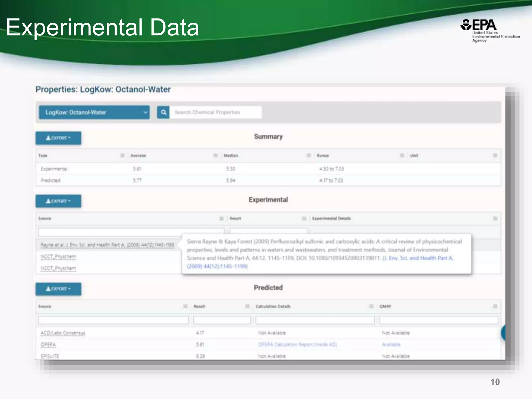
Task: Click the Search Chemical Properties field
Action: click(x=215, y=112)
